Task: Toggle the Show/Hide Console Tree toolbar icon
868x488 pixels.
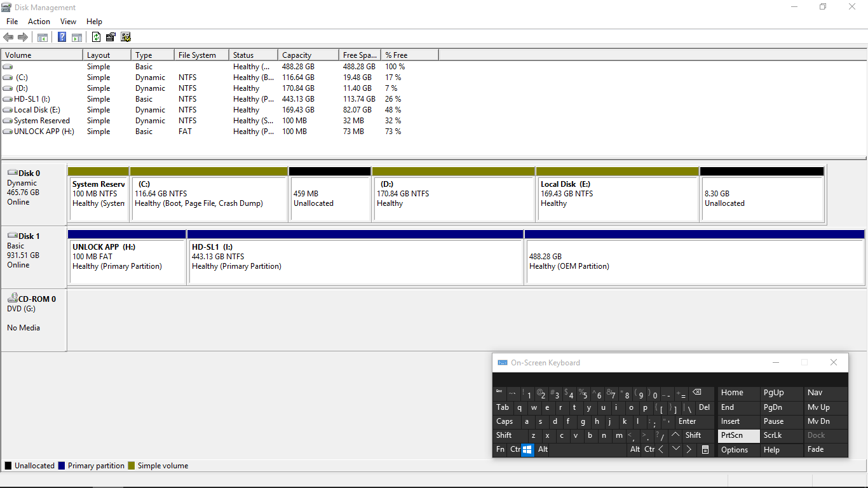Action: pos(43,37)
